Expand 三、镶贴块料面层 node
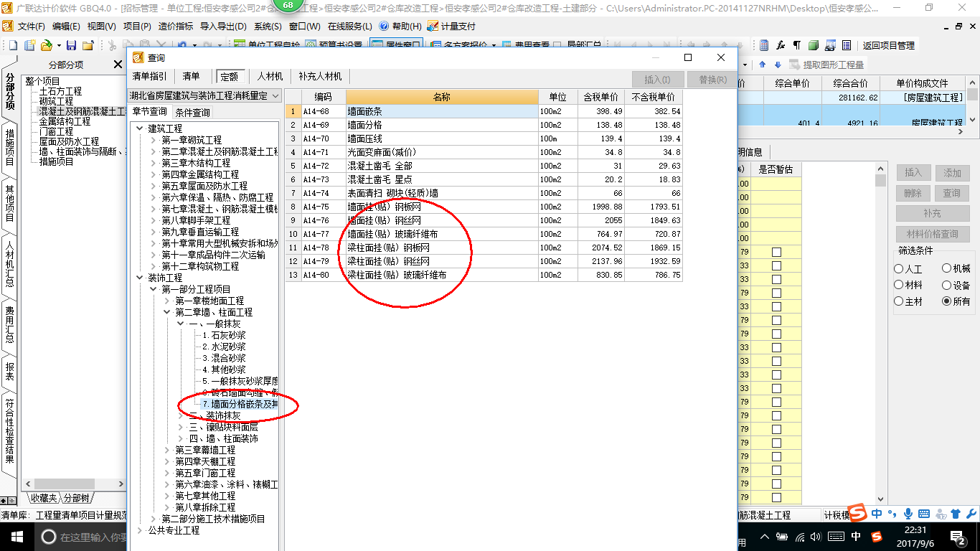The image size is (980, 551). [180, 427]
